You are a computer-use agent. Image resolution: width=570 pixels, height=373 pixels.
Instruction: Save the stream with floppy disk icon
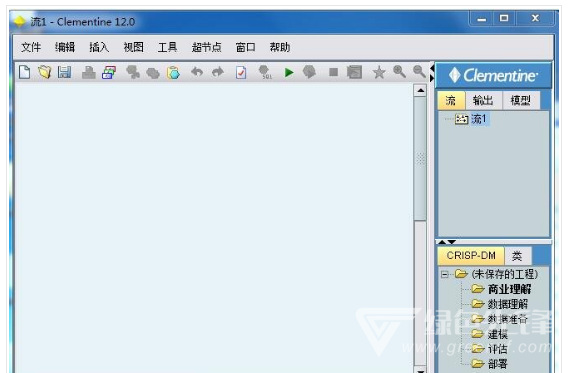tap(65, 72)
